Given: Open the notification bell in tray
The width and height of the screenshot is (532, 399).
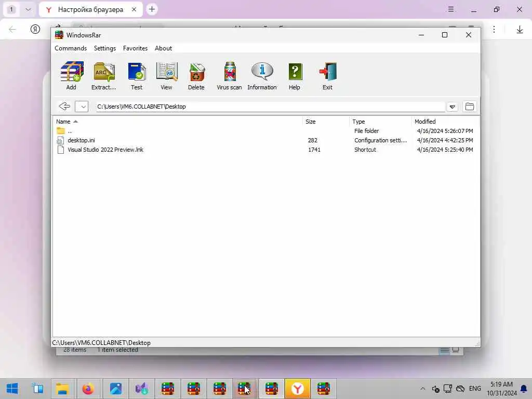Looking at the screenshot, I should (x=524, y=389).
